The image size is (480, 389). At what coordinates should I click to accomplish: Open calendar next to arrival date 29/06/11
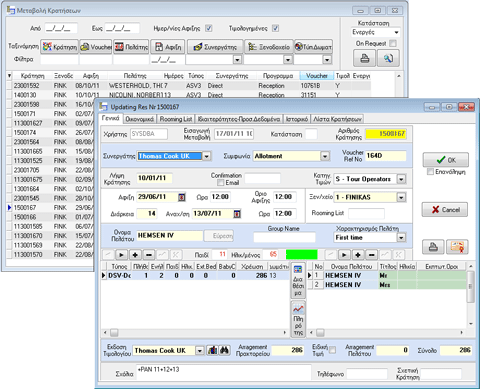pos(182,197)
